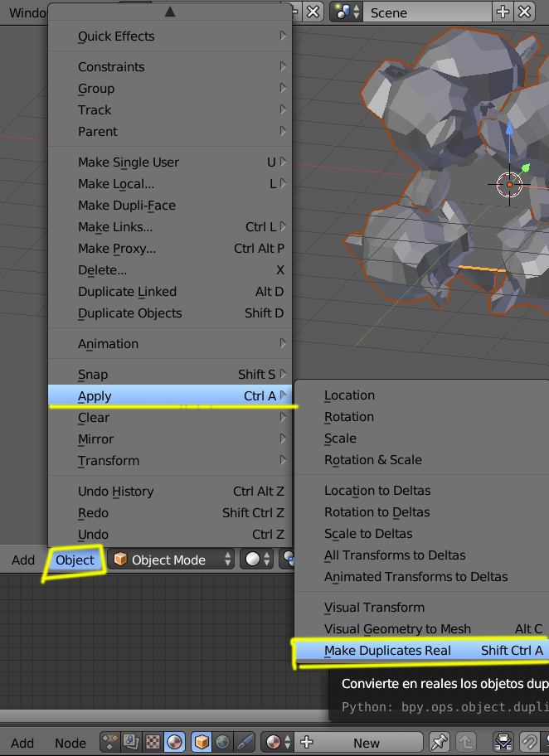Choose Animated Transforms to Deltas
Viewport: 549px width, 756px height.
pyautogui.click(x=422, y=576)
